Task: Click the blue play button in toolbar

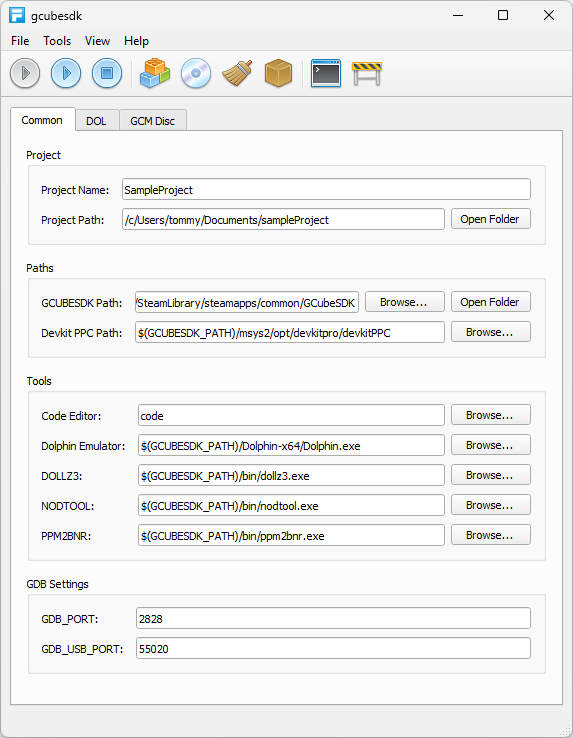Action: (x=66, y=73)
